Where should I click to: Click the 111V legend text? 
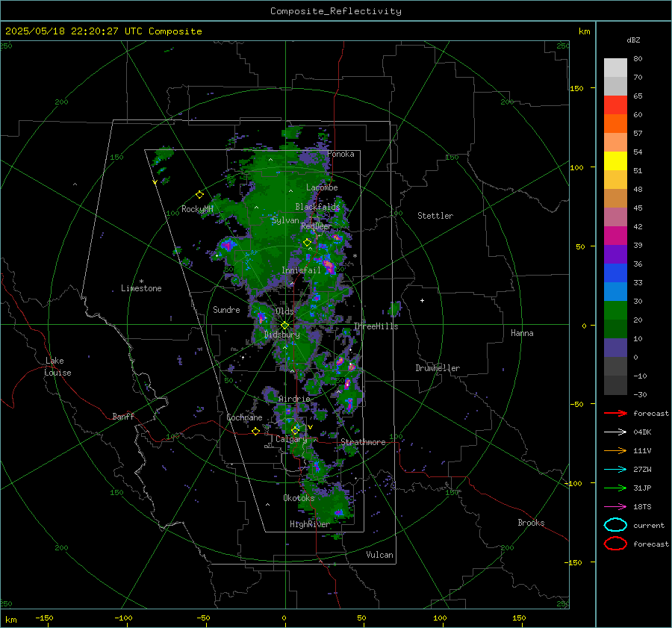tap(642, 450)
